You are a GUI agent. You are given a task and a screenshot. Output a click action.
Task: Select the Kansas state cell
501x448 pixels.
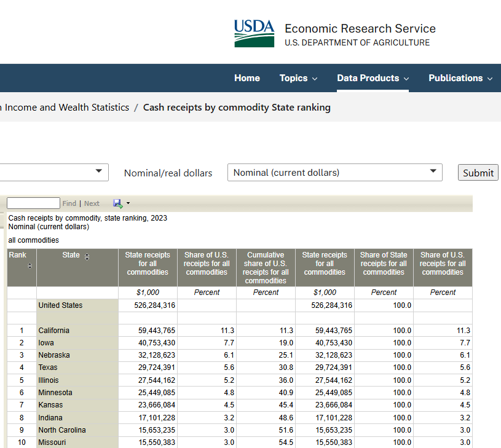77,405
